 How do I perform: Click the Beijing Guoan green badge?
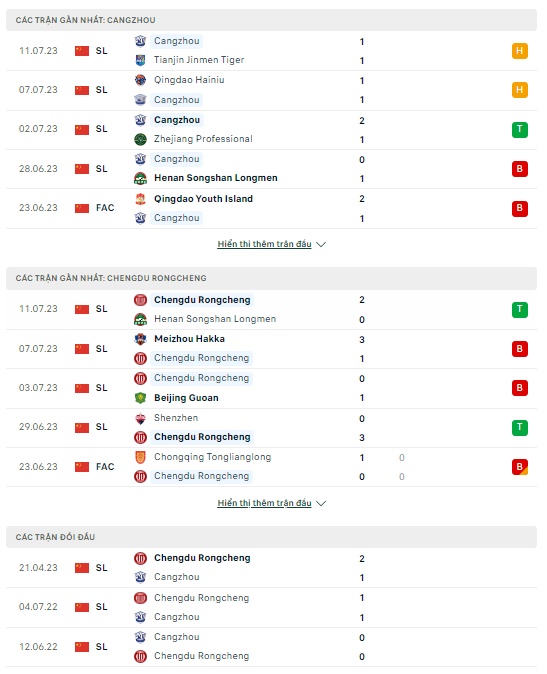point(140,398)
